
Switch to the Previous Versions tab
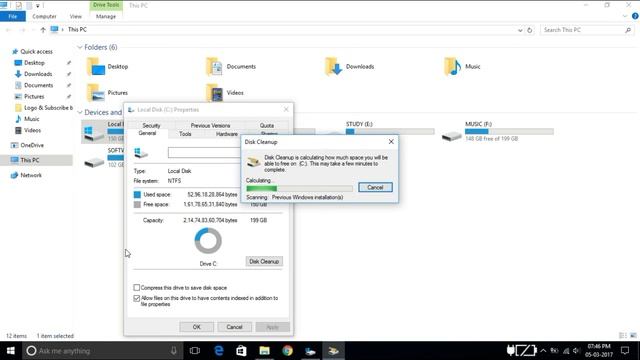pos(211,125)
